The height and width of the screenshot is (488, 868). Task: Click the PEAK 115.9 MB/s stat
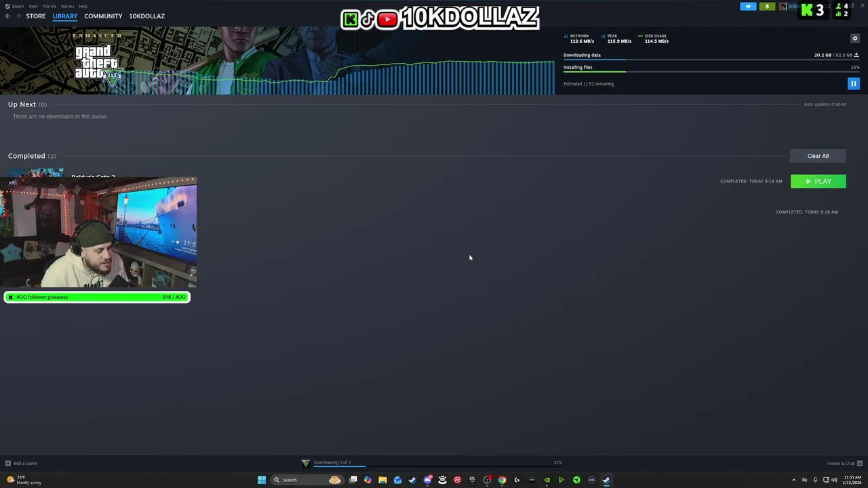click(616, 39)
